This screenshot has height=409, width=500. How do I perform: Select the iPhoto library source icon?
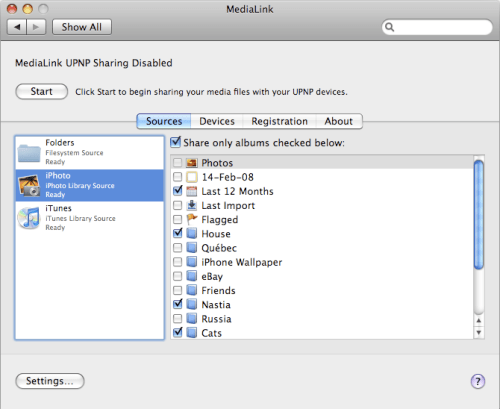(x=29, y=185)
